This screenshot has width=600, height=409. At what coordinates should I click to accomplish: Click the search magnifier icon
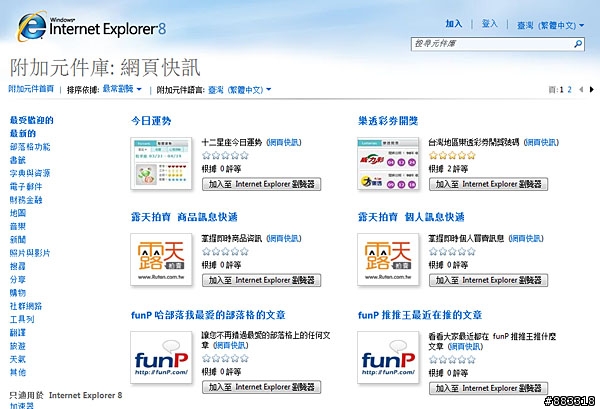[x=578, y=44]
